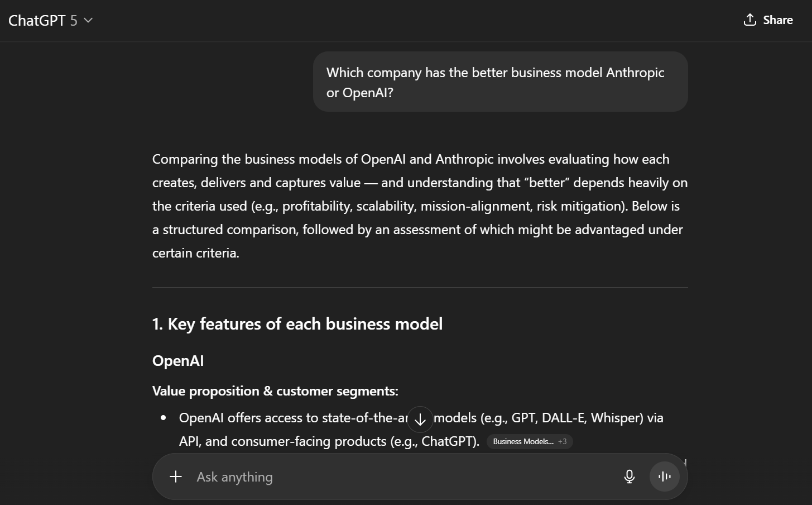Click the intro paragraph starting Comparing the business models

[420, 206]
